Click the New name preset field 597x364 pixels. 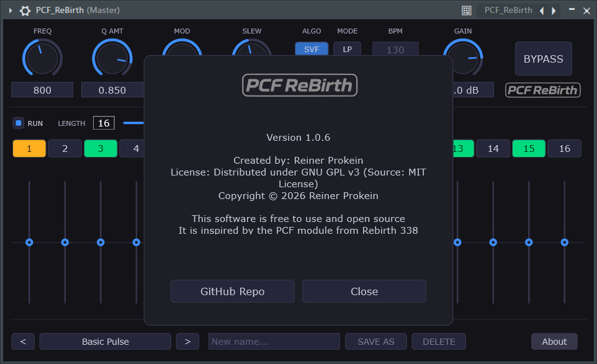point(274,342)
